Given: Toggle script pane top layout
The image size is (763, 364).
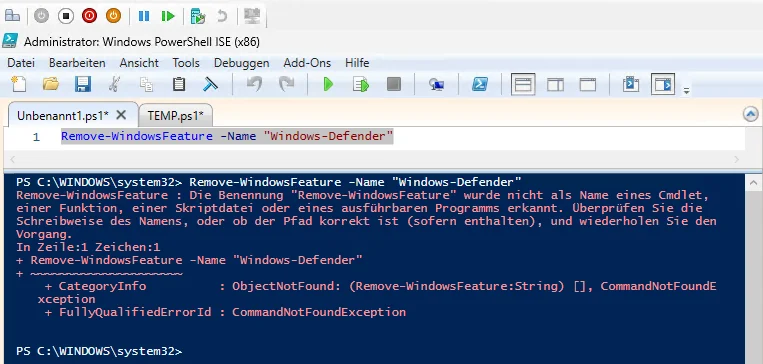Looking at the screenshot, I should click(x=523, y=84).
